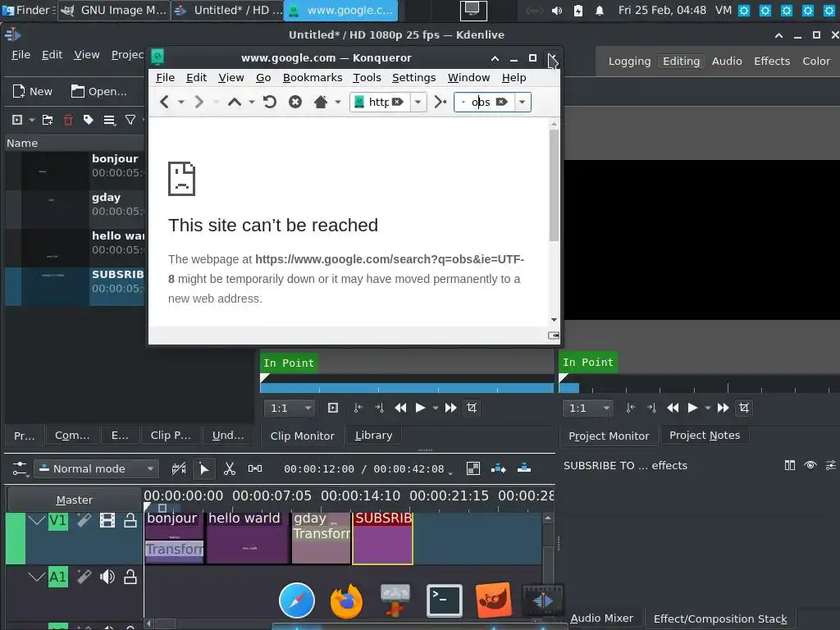Rewind in Project Monitor

(673, 409)
